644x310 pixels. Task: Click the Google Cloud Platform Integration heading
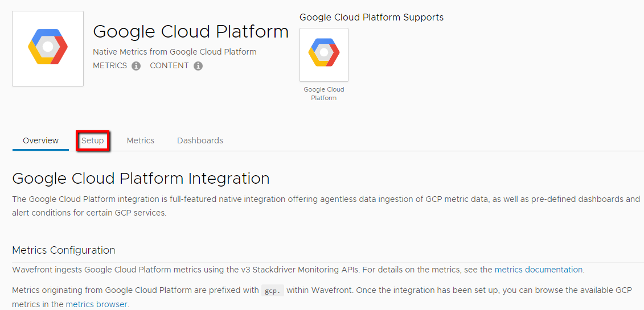pyautogui.click(x=141, y=179)
